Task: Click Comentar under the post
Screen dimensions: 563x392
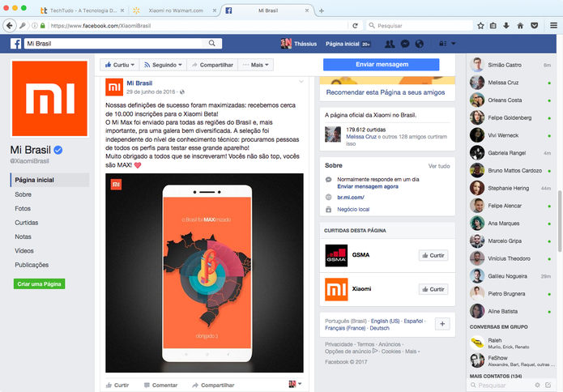Action: 160,386
